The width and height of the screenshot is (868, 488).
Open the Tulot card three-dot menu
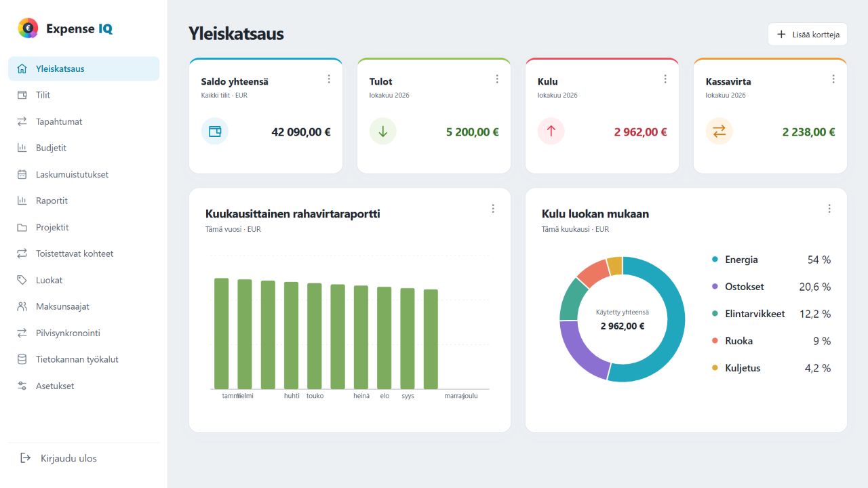(x=497, y=79)
